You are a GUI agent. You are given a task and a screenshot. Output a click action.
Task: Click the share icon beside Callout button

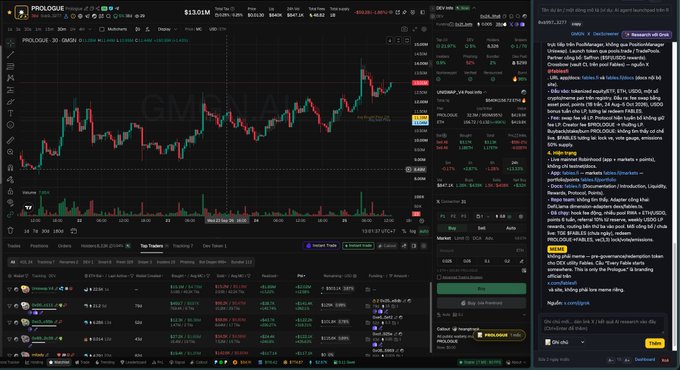(404, 246)
